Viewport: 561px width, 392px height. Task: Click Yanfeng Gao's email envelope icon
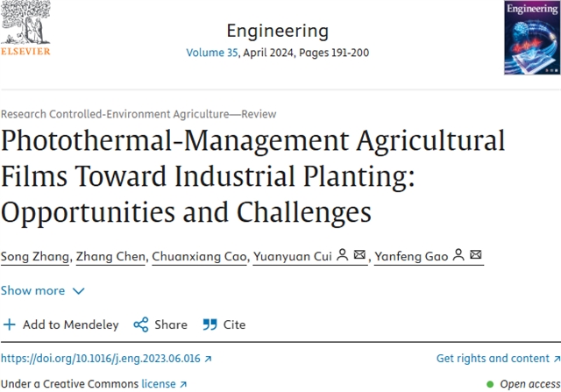(475, 256)
